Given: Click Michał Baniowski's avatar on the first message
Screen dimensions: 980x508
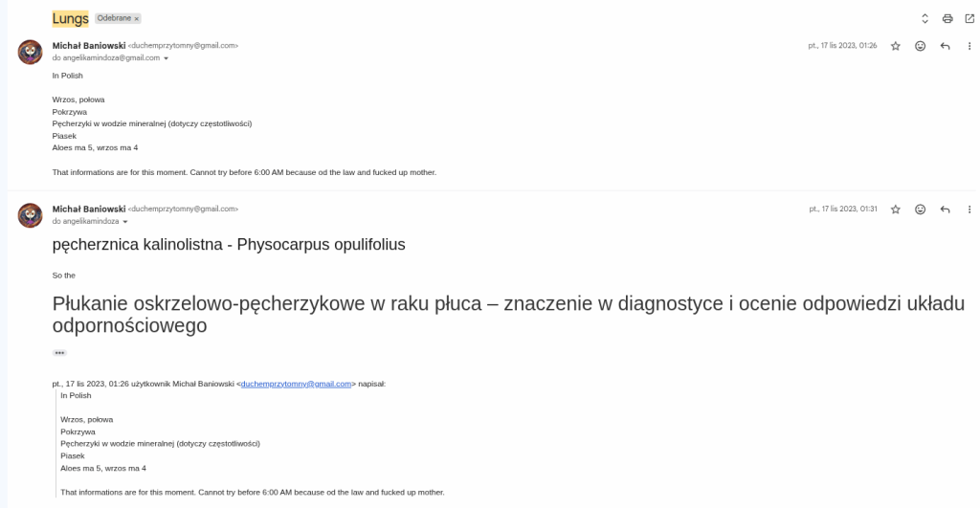Looking at the screenshot, I should coord(30,53).
